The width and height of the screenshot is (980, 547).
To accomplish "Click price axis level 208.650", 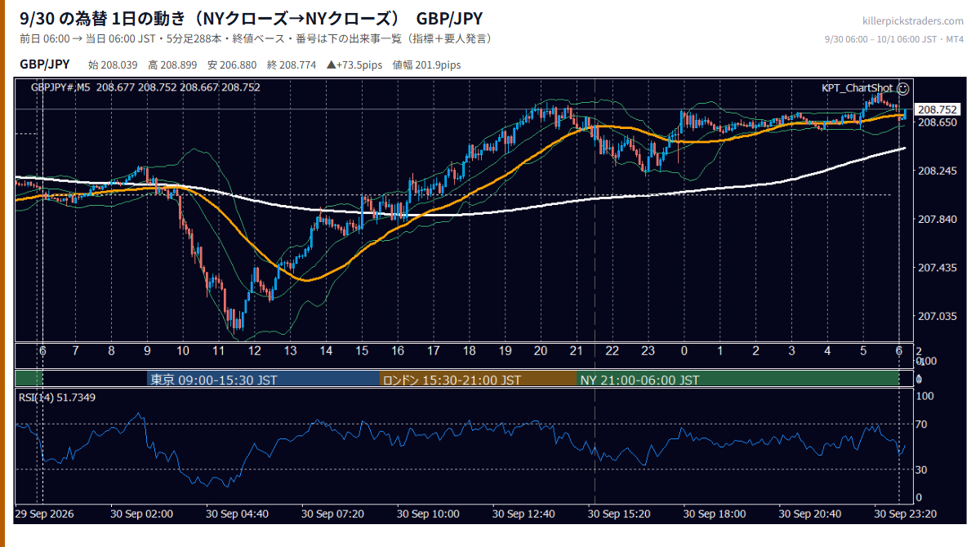I will [937, 122].
